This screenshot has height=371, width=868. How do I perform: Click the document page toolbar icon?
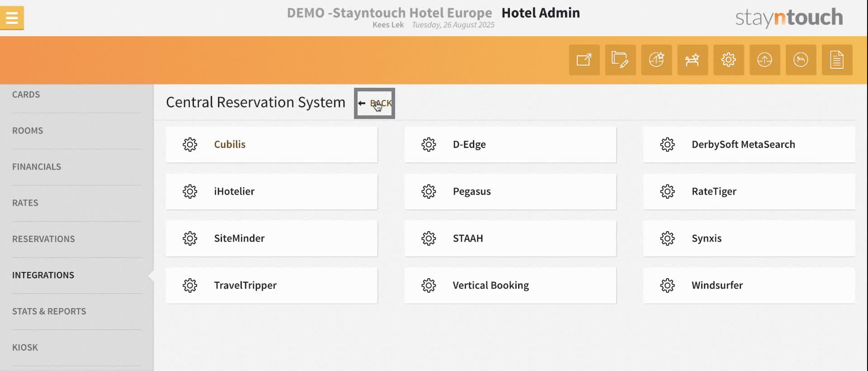tap(837, 60)
